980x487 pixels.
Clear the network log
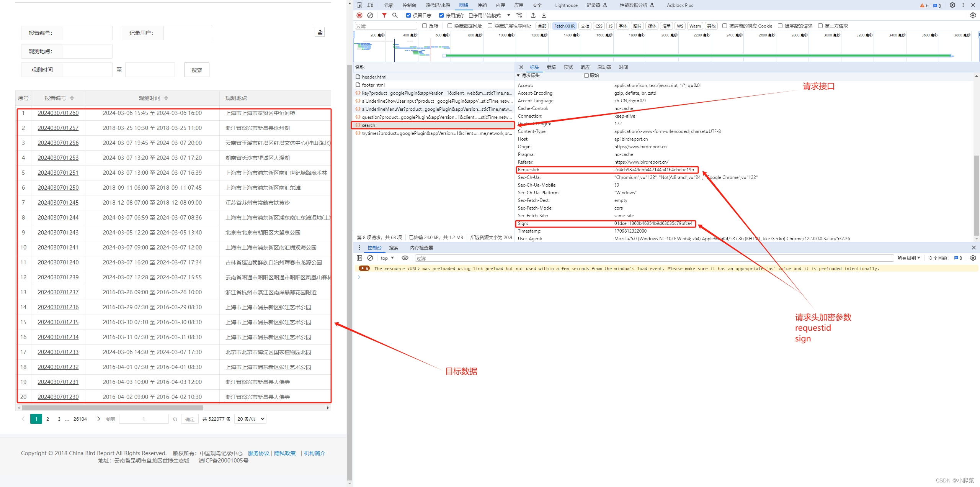click(370, 15)
